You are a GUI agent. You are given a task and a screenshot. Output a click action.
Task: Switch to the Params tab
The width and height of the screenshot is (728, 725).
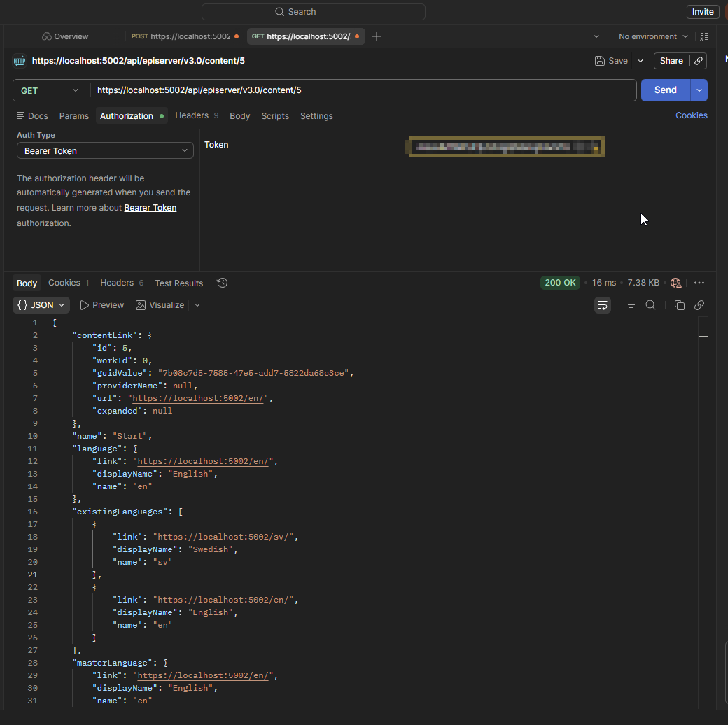(x=73, y=116)
